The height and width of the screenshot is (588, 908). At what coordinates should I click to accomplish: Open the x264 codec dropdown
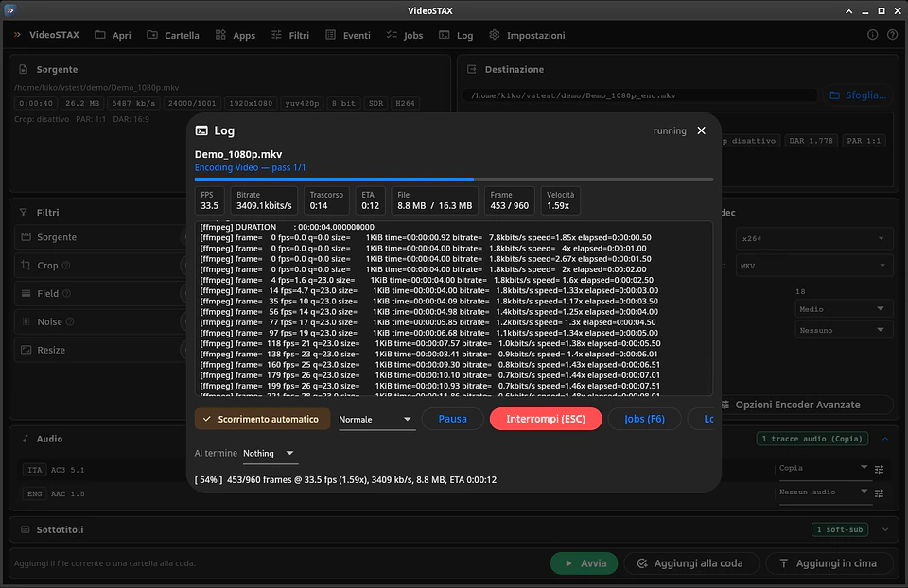point(813,238)
